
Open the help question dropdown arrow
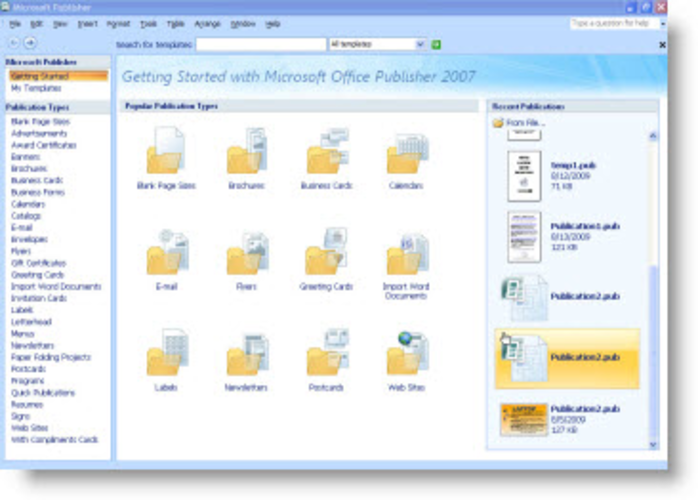click(663, 24)
